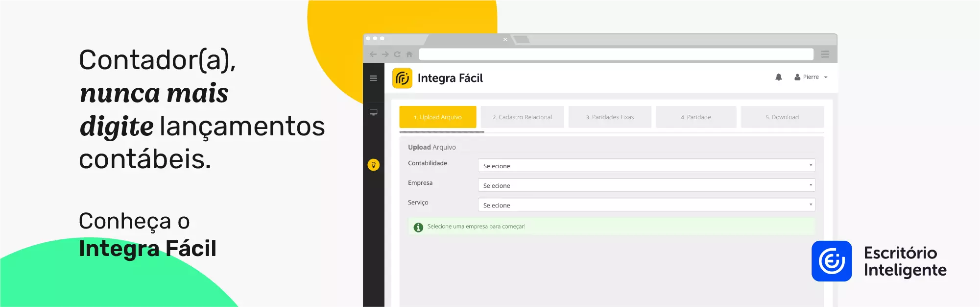Open the 4. Paridade tab
980x307 pixels.
coord(696,117)
